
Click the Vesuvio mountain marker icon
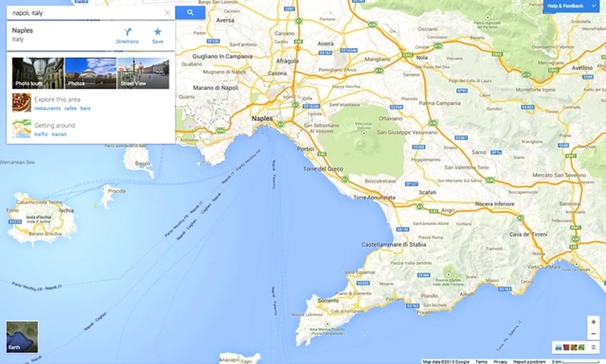point(363,133)
